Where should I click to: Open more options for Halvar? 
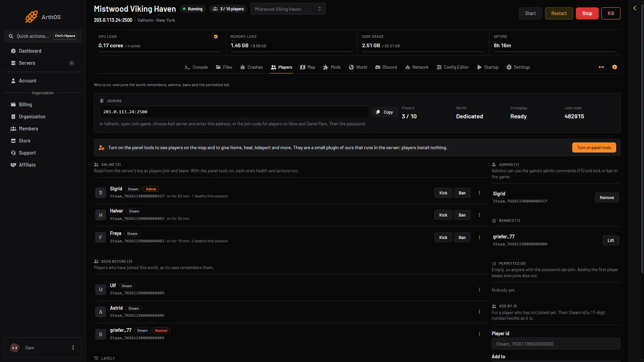479,215
